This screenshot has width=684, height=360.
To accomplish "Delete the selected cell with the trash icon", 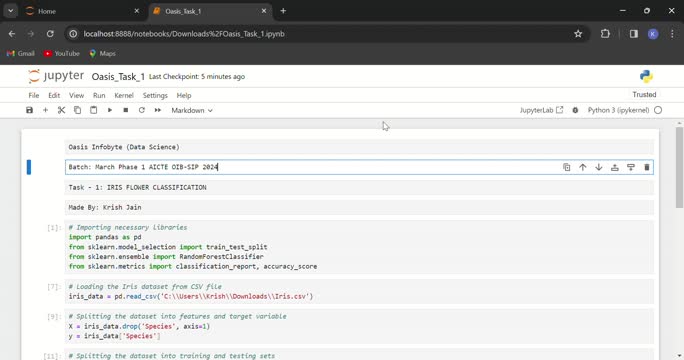I will tap(646, 167).
